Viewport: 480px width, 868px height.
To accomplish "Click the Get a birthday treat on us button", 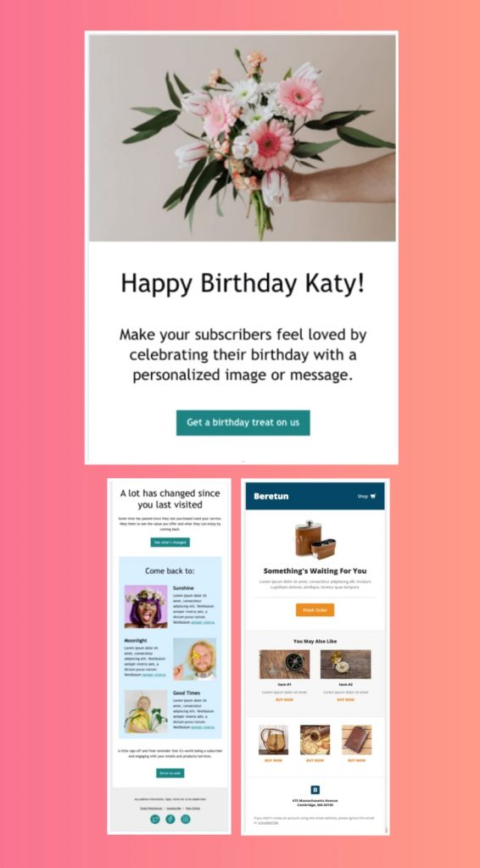I will click(x=243, y=422).
